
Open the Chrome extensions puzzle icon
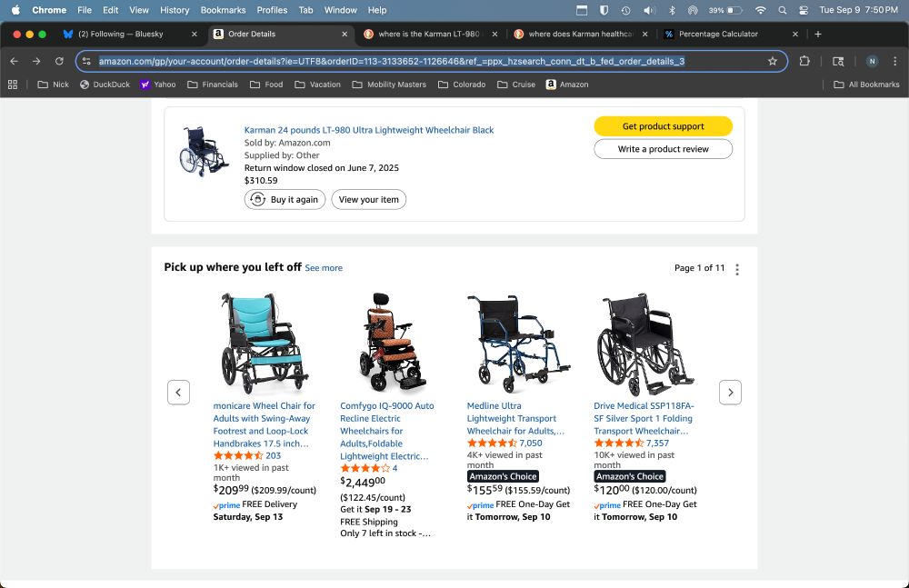click(x=804, y=61)
